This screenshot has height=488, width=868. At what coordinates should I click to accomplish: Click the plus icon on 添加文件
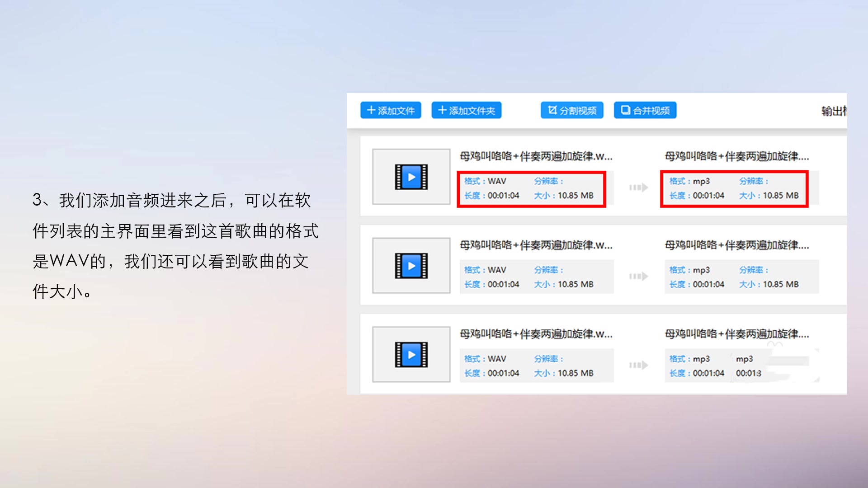[371, 110]
